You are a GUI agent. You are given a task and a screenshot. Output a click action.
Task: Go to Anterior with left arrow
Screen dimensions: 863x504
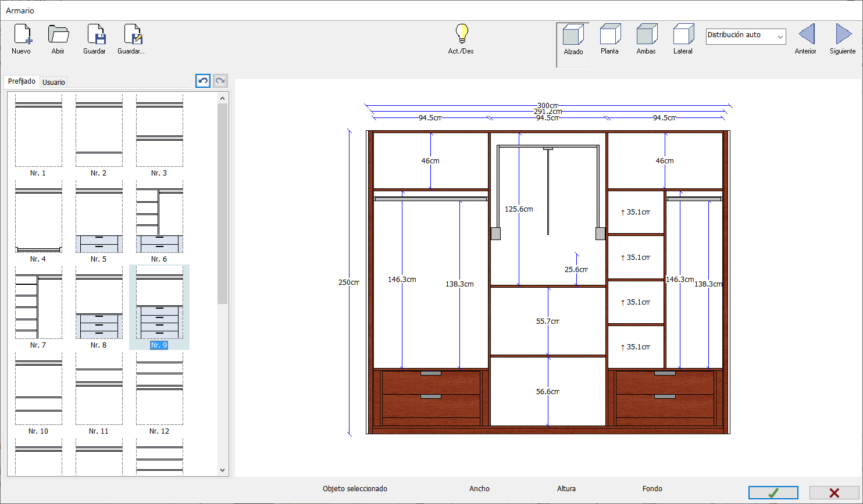[x=806, y=34]
